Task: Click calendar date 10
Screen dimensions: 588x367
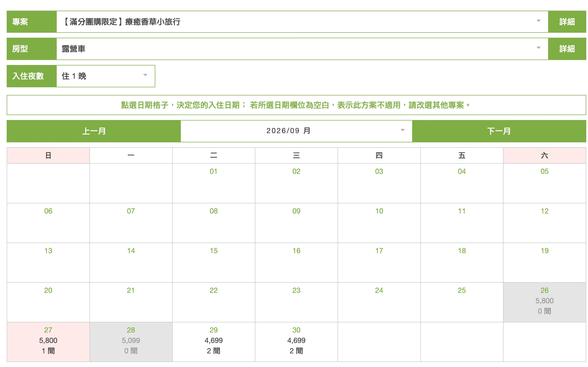Action: tap(379, 223)
